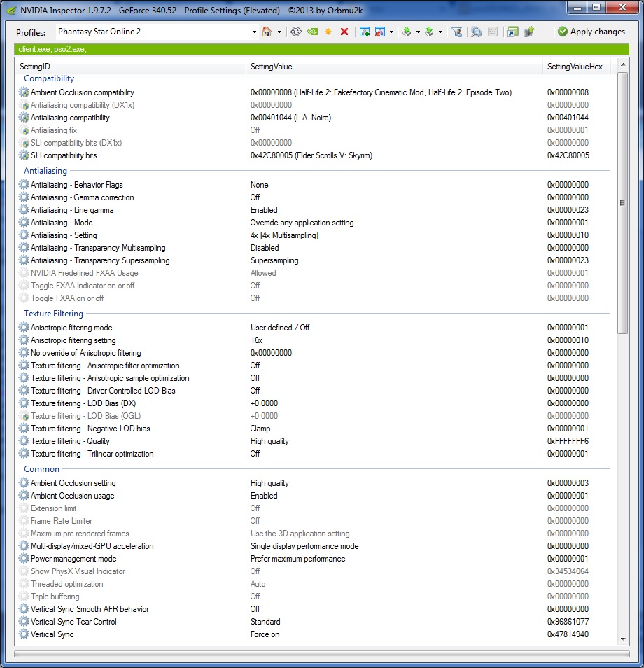644x668 pixels.
Task: Select the 'Single display performance mode' value
Action: pyautogui.click(x=304, y=546)
